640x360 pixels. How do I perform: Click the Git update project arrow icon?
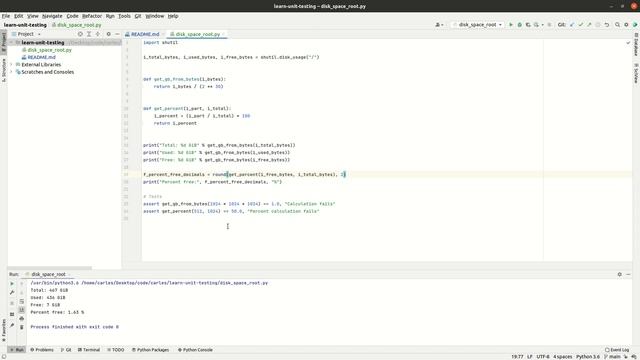tap(572, 25)
